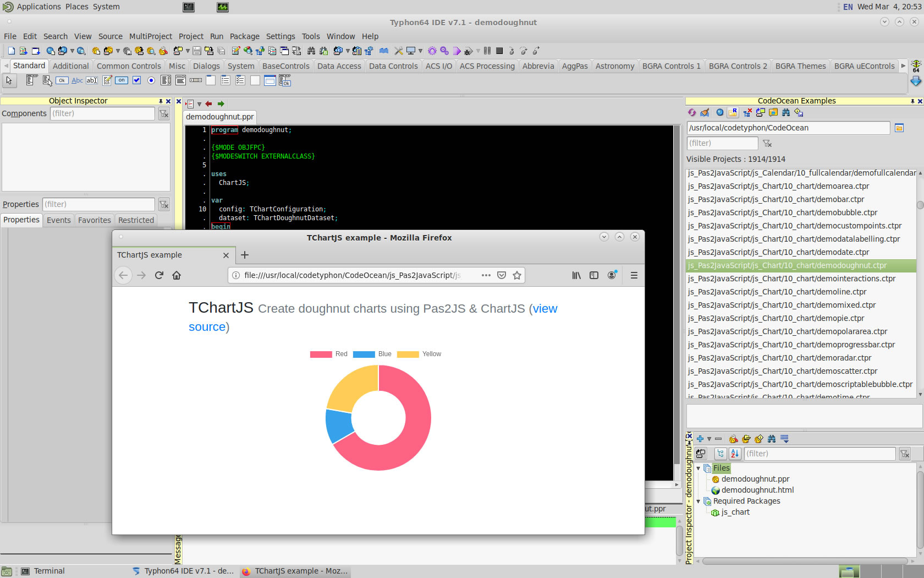
Task: Collapse the Required Packages tree node
Action: point(698,501)
